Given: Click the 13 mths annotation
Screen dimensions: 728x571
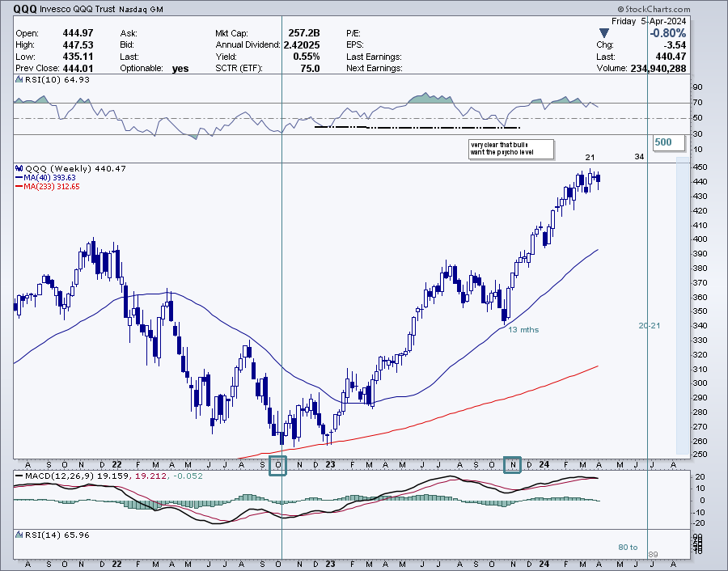Looking at the screenshot, I should [x=523, y=330].
